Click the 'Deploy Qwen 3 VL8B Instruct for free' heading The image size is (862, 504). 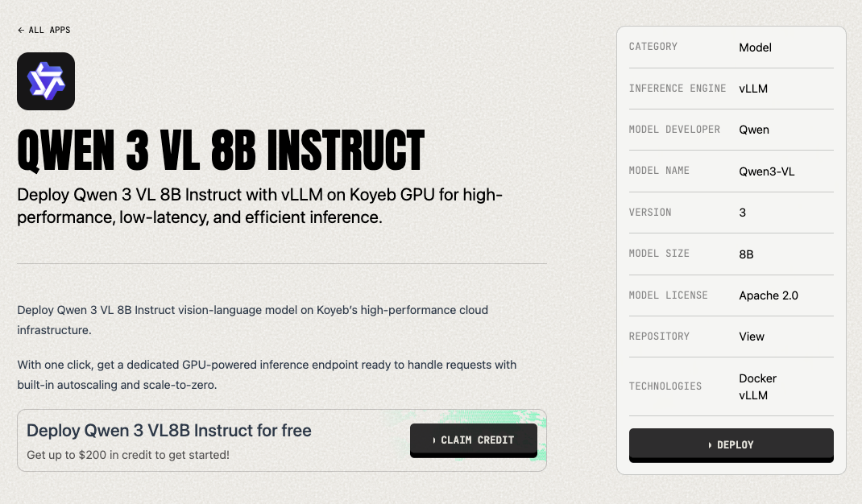169,431
